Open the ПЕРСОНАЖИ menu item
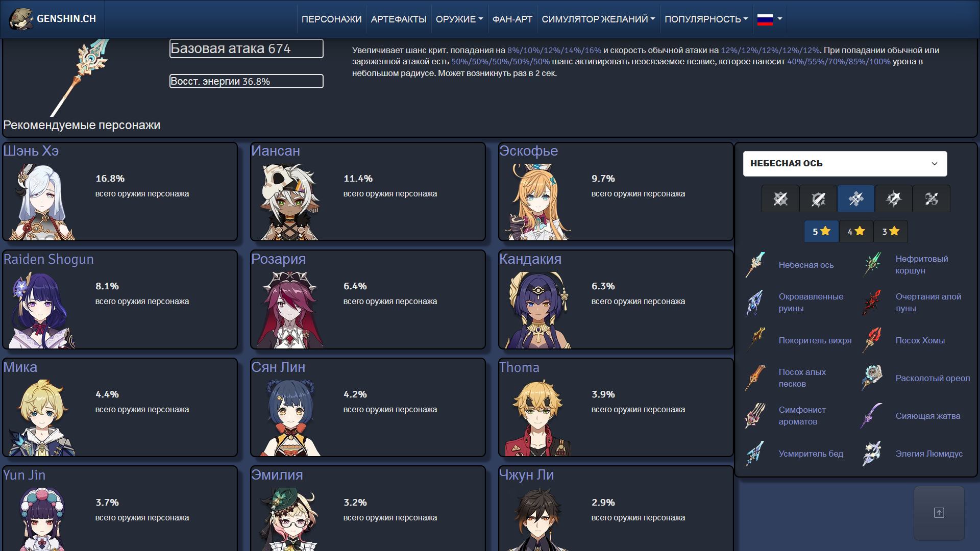The image size is (980, 551). (x=331, y=19)
